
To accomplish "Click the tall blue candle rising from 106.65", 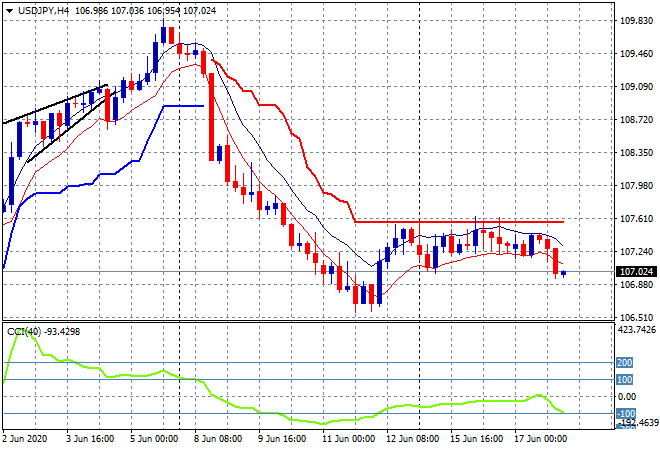I will (x=380, y=282).
